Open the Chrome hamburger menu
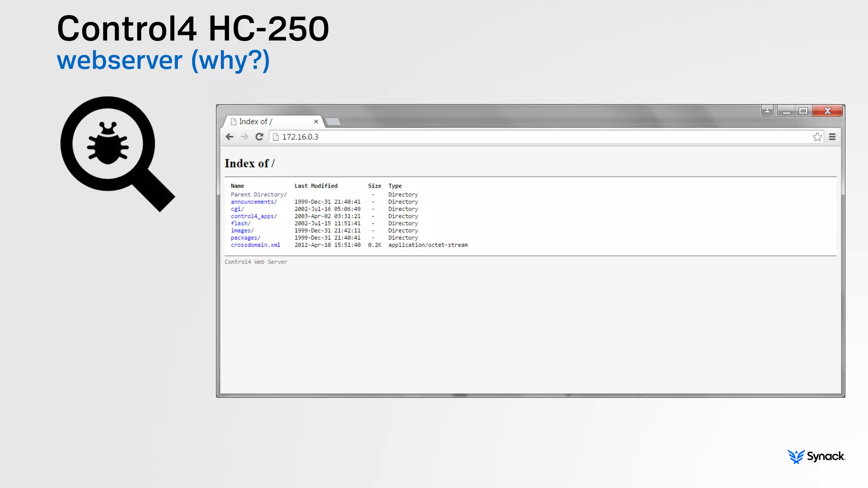The width and height of the screenshot is (868, 488). tap(832, 137)
